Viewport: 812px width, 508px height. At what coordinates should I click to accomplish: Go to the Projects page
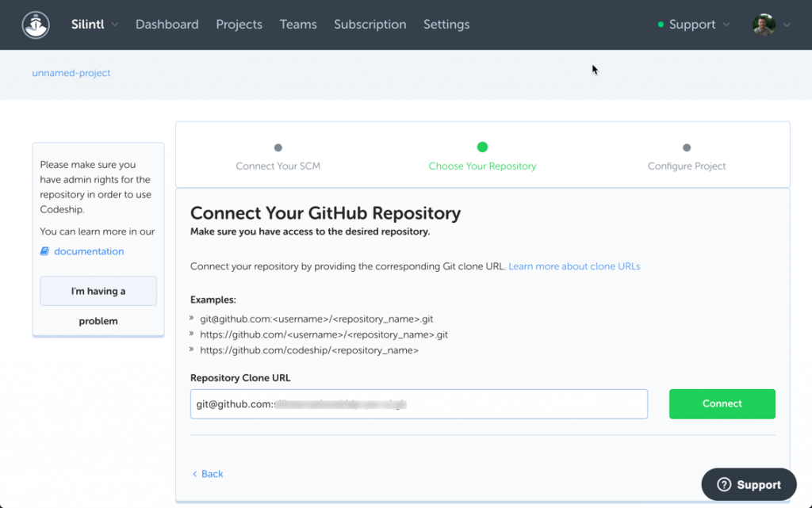point(239,25)
